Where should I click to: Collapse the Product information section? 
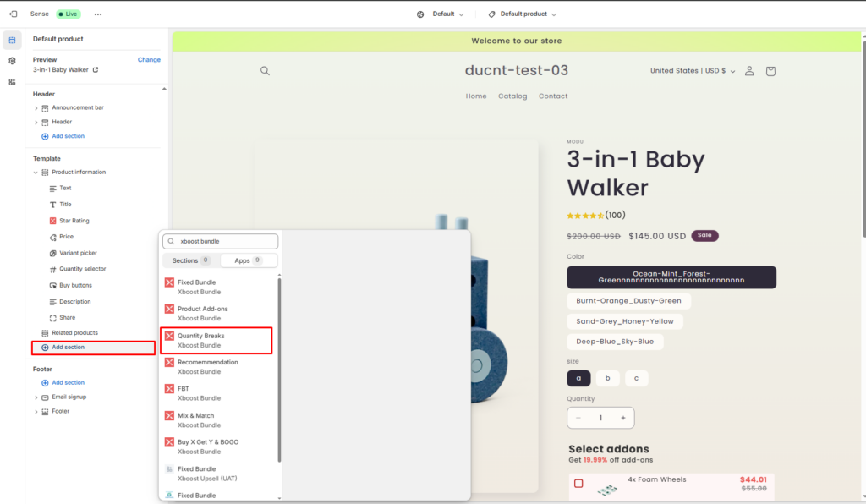click(x=36, y=173)
